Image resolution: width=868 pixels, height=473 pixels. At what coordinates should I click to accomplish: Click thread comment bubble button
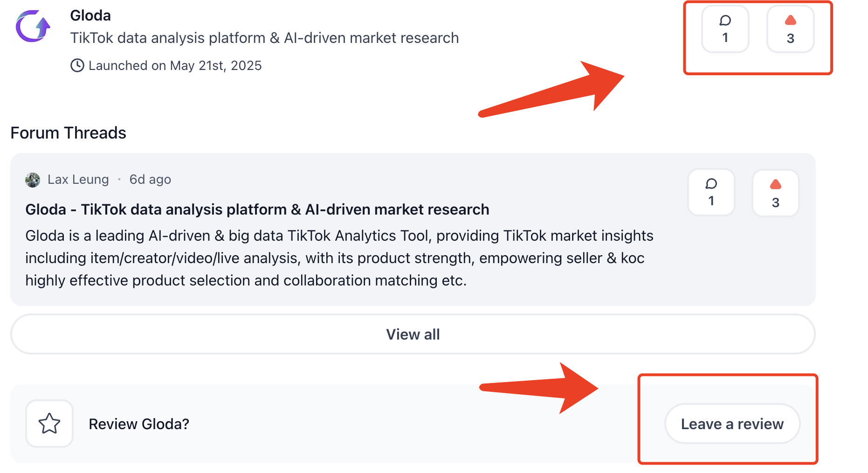click(x=711, y=192)
